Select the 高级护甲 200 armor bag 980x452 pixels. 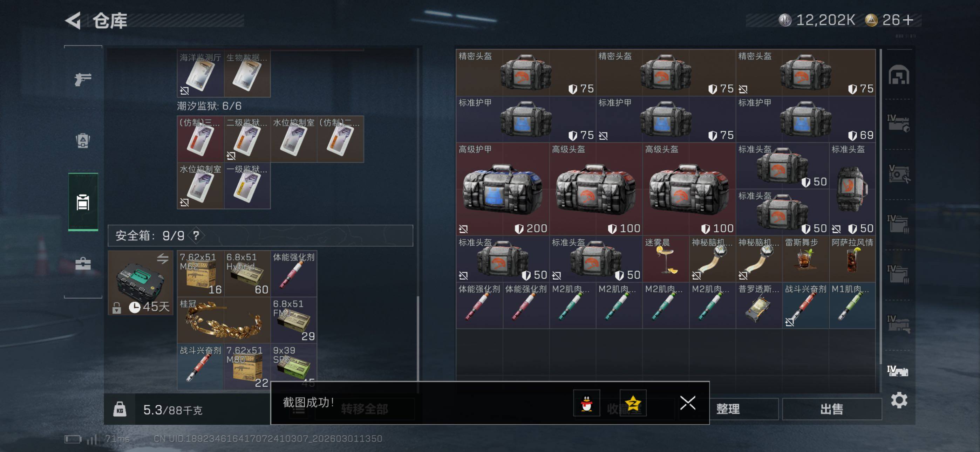503,189
